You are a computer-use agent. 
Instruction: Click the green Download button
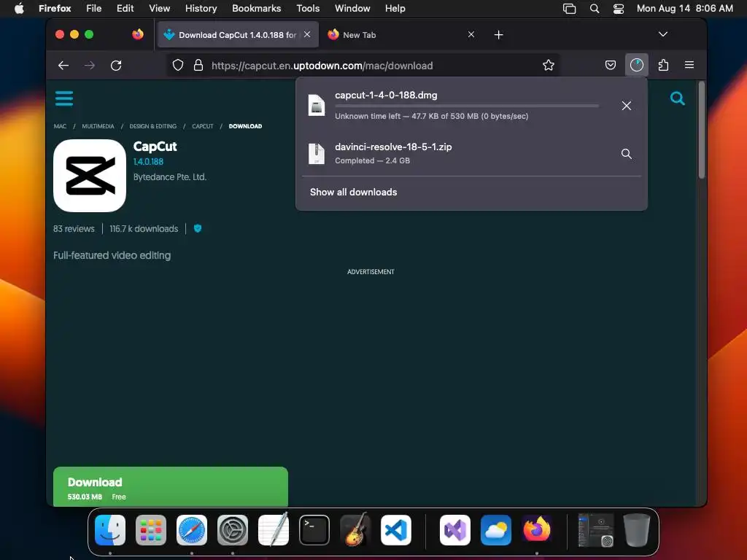[171, 486]
